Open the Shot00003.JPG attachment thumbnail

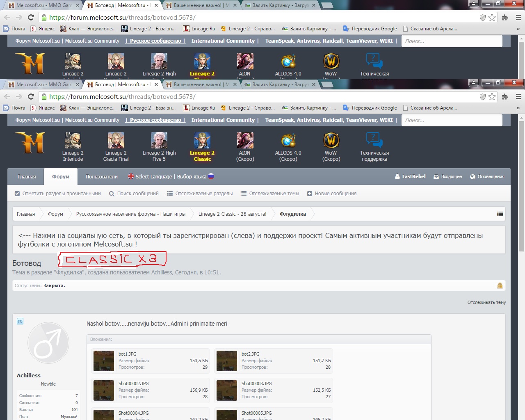[227, 390]
